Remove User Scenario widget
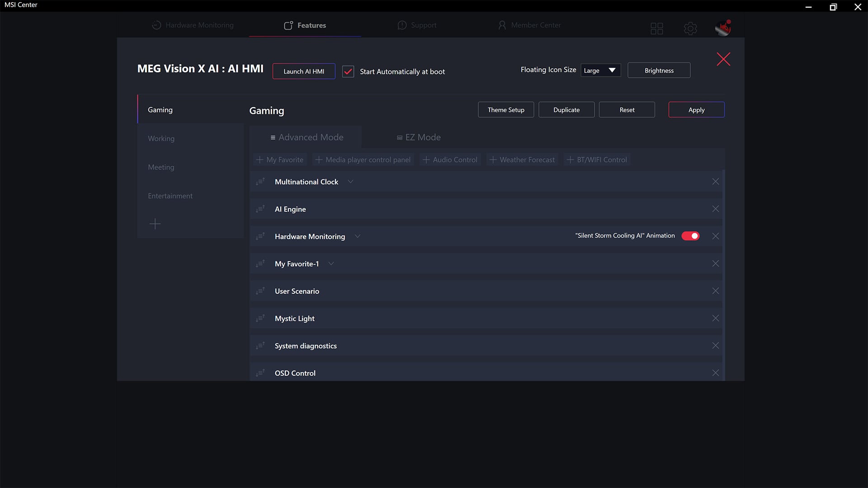Viewport: 868px width, 488px height. (x=715, y=291)
